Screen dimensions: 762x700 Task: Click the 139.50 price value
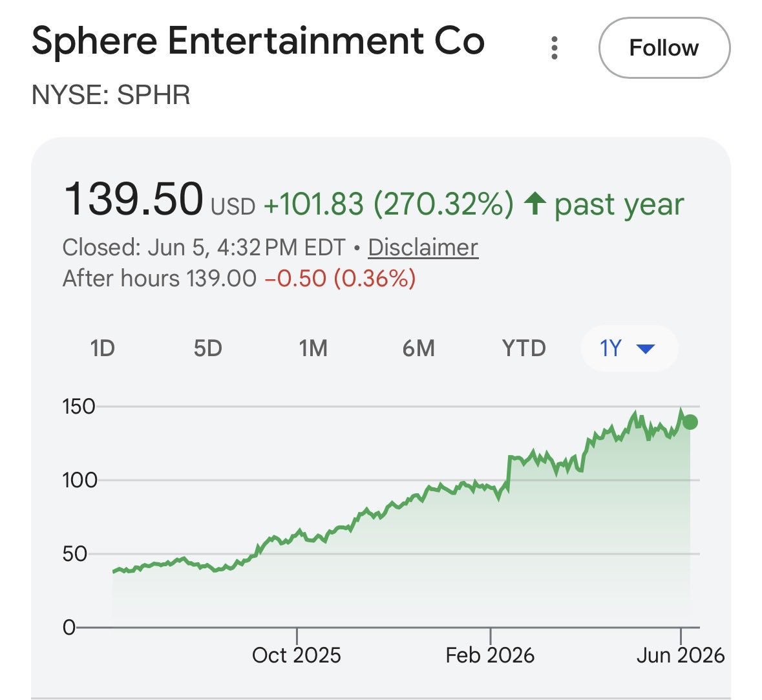click(x=133, y=199)
